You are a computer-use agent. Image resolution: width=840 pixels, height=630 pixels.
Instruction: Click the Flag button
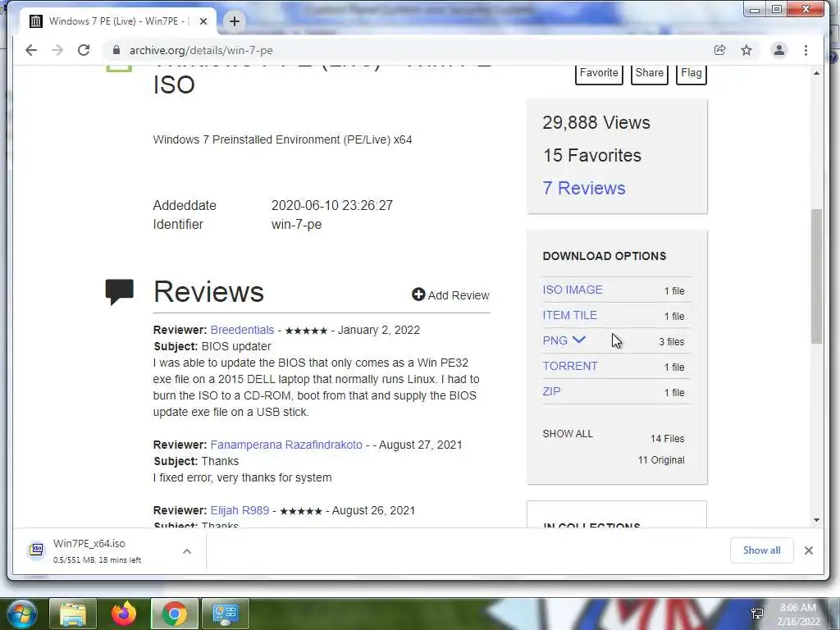[691, 73]
